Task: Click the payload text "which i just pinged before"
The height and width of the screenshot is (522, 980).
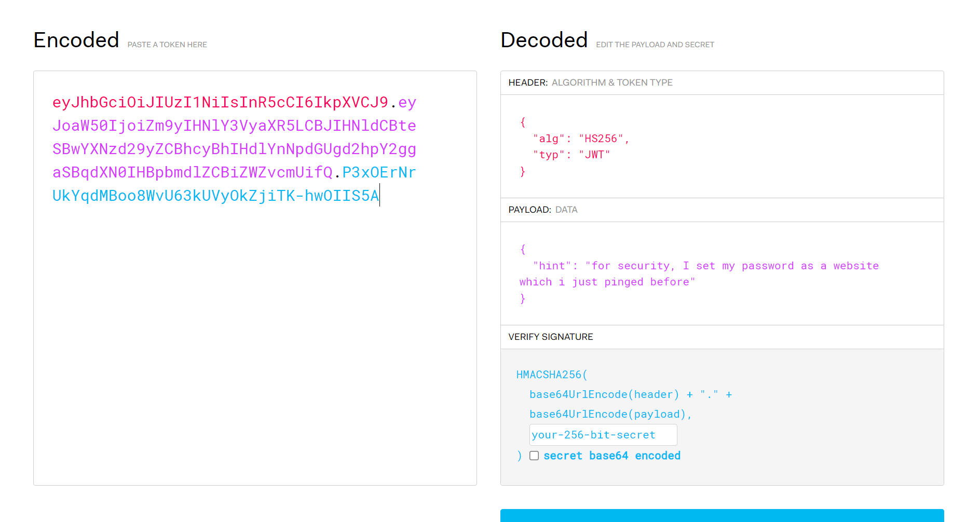Action: click(607, 282)
